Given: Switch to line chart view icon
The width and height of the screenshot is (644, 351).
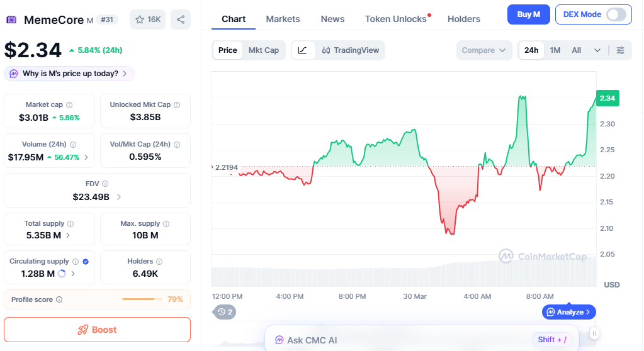Looking at the screenshot, I should pyautogui.click(x=302, y=50).
